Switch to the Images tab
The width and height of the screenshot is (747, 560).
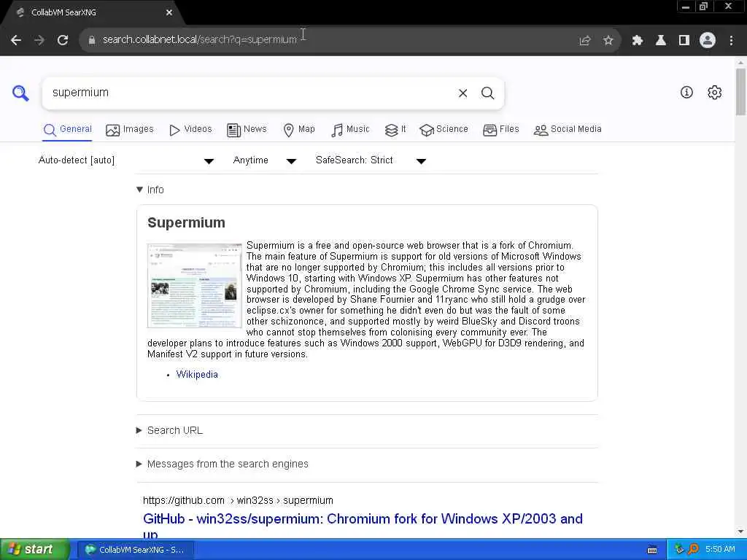pyautogui.click(x=130, y=130)
